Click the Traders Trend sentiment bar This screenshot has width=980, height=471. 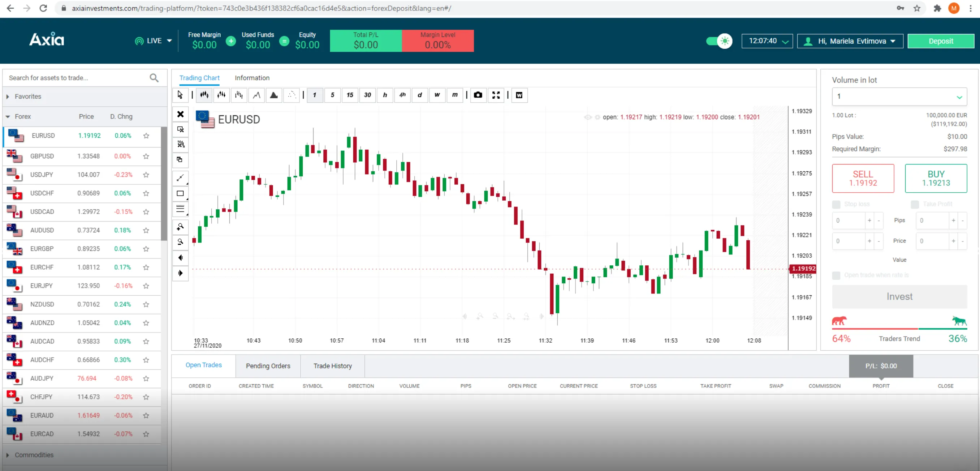pyautogui.click(x=899, y=328)
